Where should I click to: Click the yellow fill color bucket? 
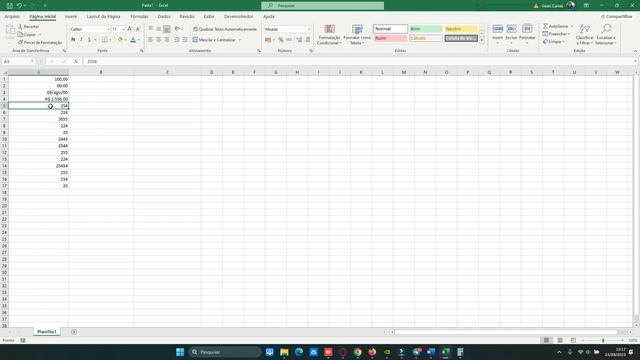pos(120,40)
